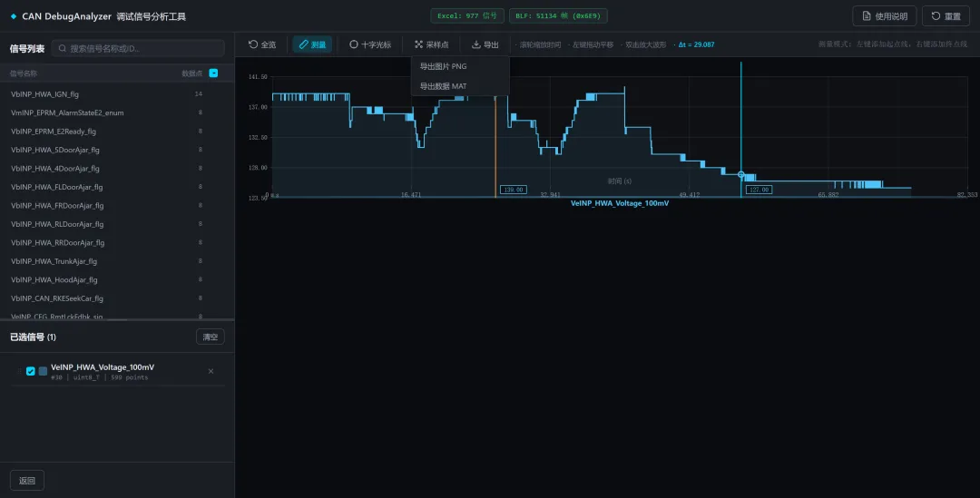Focus the signal name search field

pos(138,48)
